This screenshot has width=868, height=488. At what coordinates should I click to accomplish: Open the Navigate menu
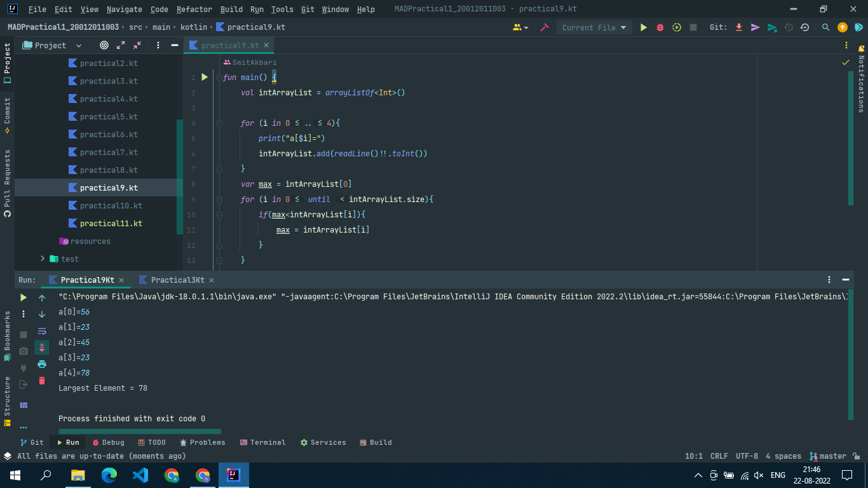[125, 10]
